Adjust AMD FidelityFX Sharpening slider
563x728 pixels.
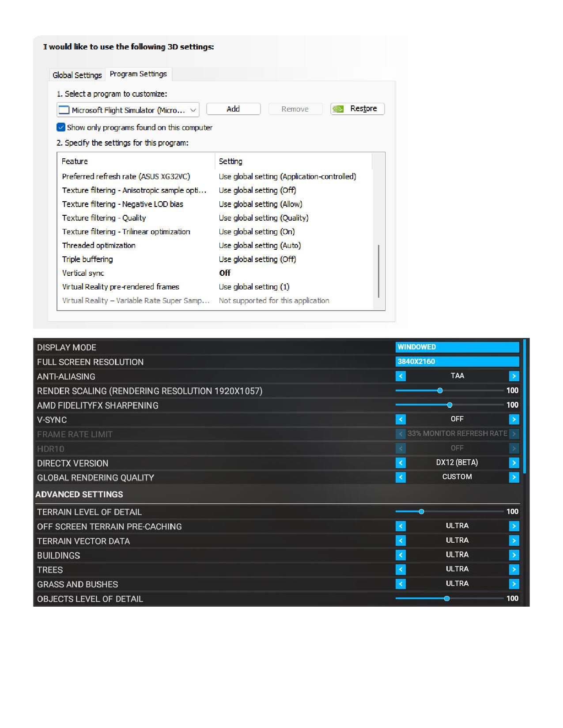point(450,405)
